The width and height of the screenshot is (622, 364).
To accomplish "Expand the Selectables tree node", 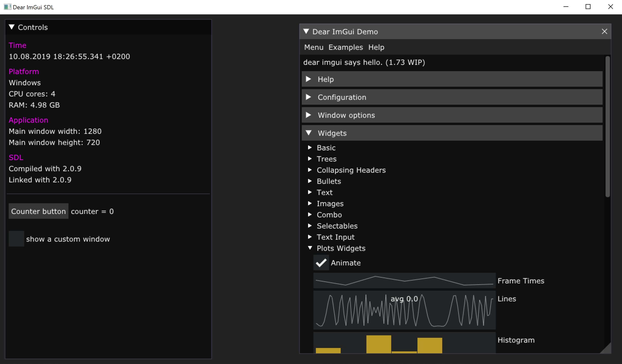I will [310, 226].
